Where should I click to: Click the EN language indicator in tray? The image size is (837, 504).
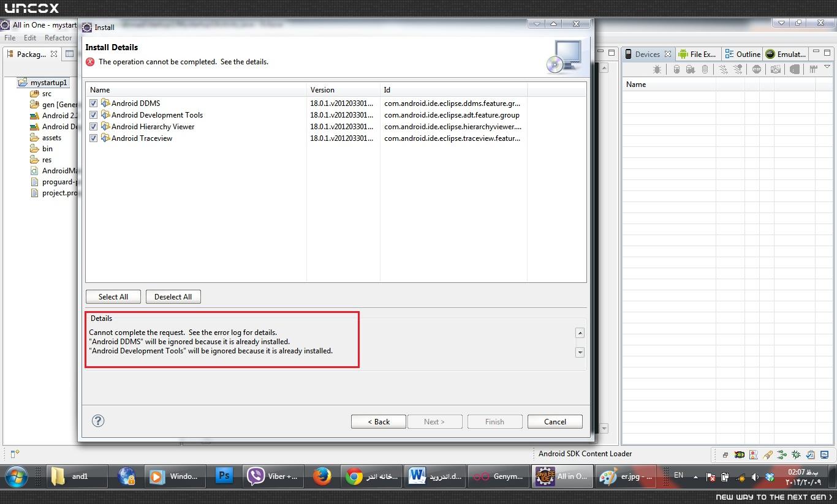coord(678,475)
